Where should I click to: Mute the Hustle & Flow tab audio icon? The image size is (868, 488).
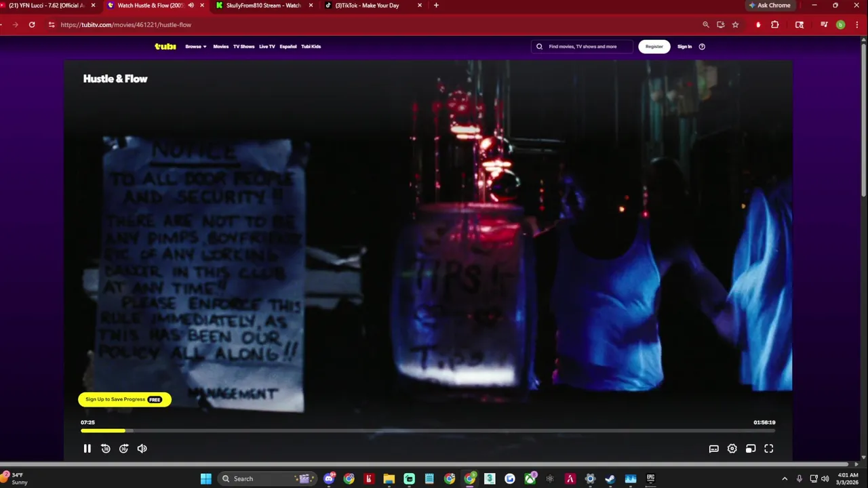[191, 5]
